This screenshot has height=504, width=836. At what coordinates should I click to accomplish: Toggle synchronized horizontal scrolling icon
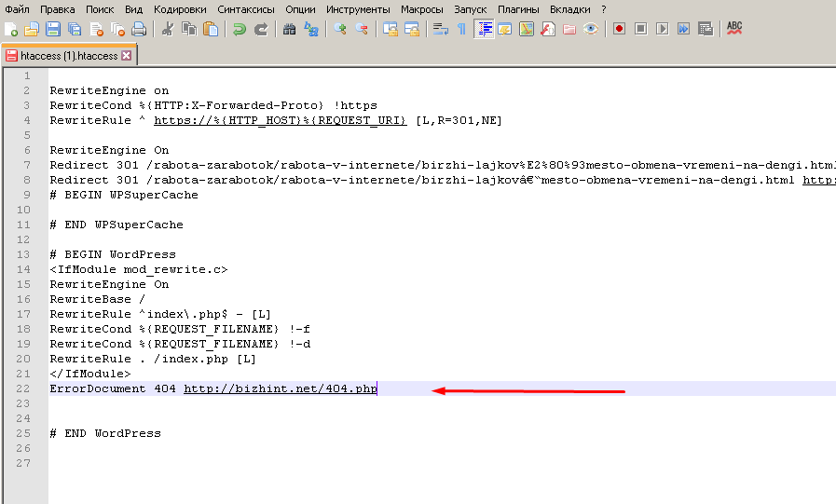pyautogui.click(x=412, y=29)
